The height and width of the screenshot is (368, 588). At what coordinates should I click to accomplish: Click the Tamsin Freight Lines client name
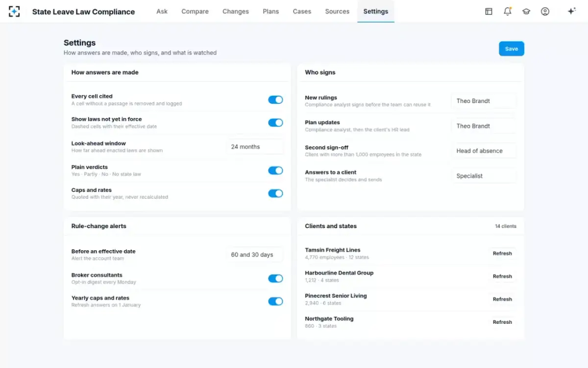pos(333,250)
